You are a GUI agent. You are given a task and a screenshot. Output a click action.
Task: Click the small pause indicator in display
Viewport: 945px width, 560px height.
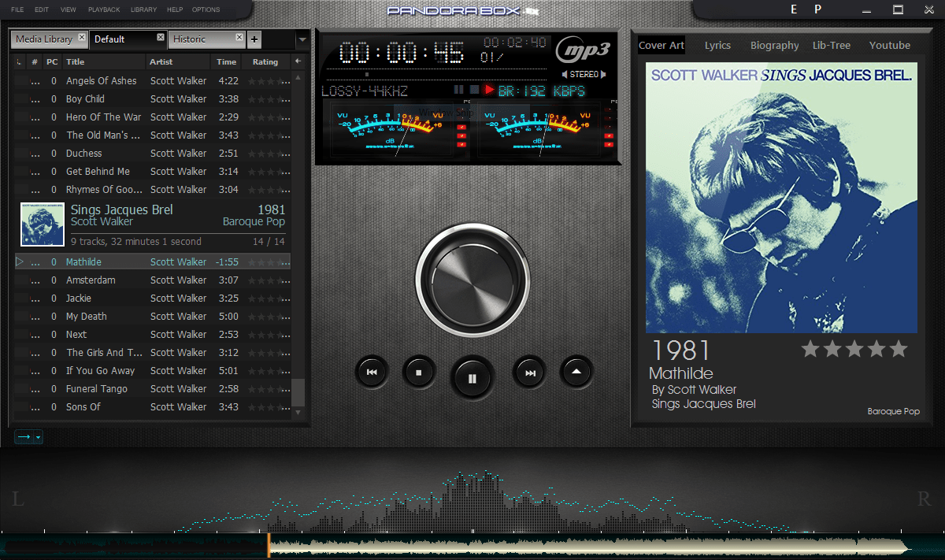459,90
